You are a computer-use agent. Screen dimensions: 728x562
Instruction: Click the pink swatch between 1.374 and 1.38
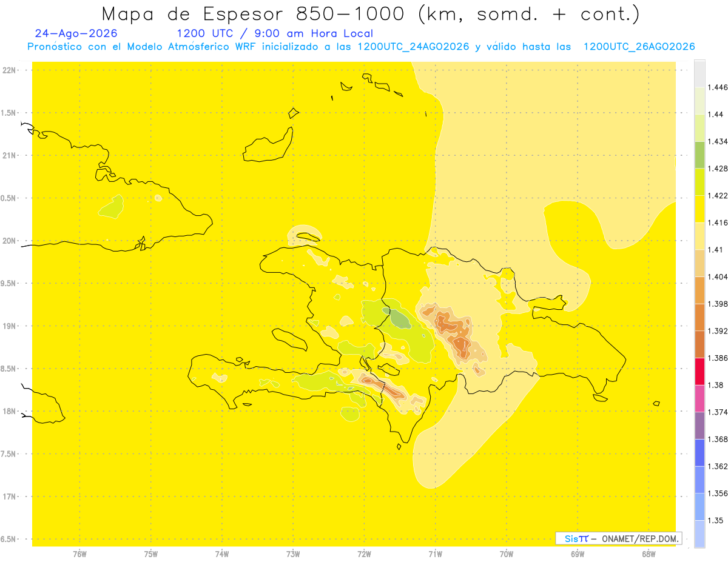699,398
